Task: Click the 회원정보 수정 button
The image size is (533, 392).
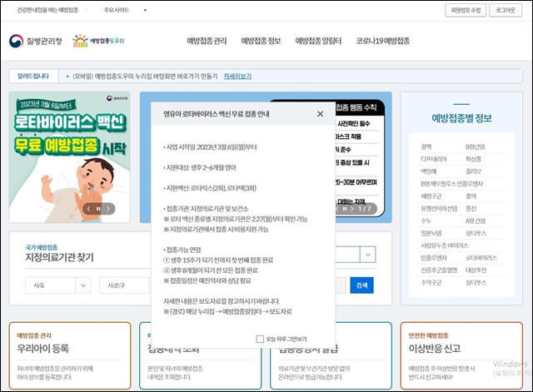Action: [x=466, y=10]
